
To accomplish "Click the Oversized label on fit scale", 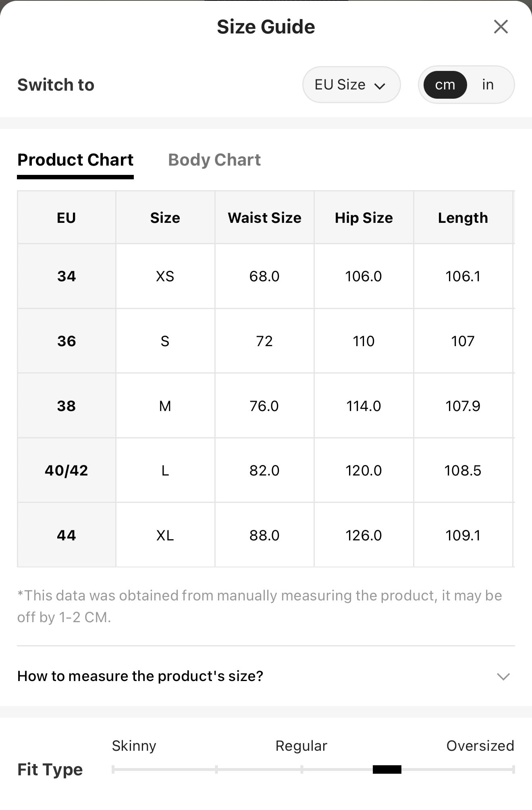I will (480, 746).
